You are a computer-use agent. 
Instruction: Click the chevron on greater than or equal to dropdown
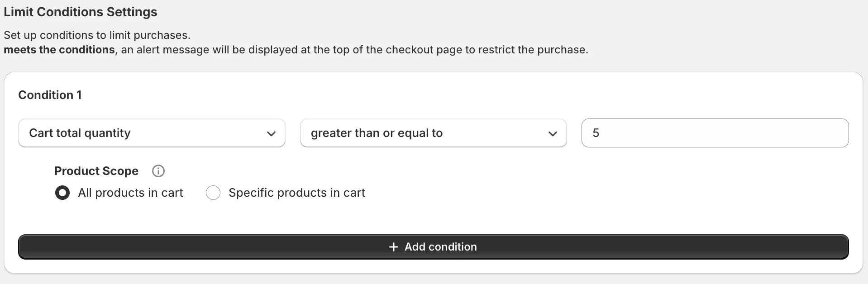553,133
